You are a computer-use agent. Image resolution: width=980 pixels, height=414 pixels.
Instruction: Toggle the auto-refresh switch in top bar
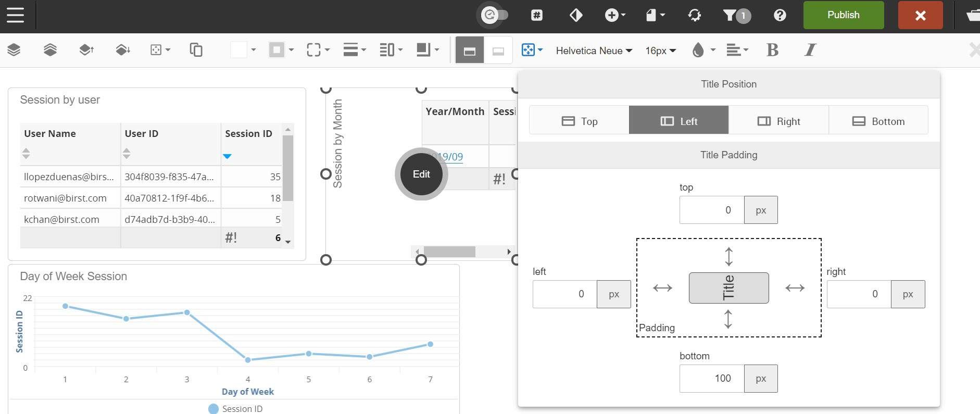494,15
